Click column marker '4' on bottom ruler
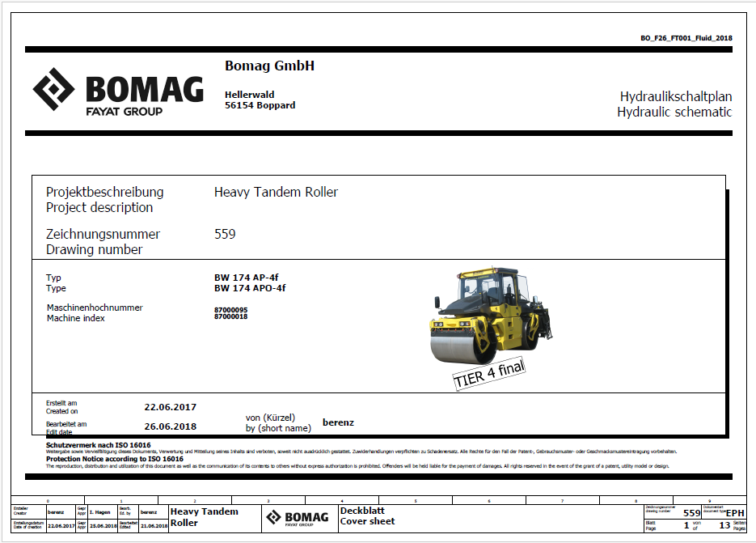Screen dimensions: 756x543 point(342,501)
